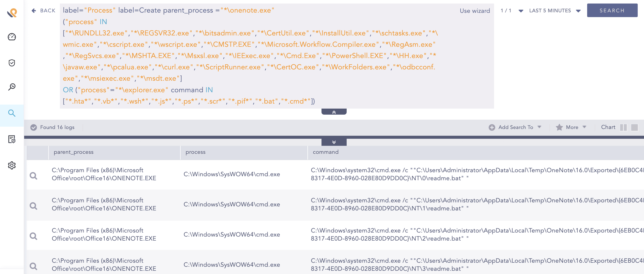Go BACK using the arrow button
This screenshot has height=274, width=644.
pos(43,11)
